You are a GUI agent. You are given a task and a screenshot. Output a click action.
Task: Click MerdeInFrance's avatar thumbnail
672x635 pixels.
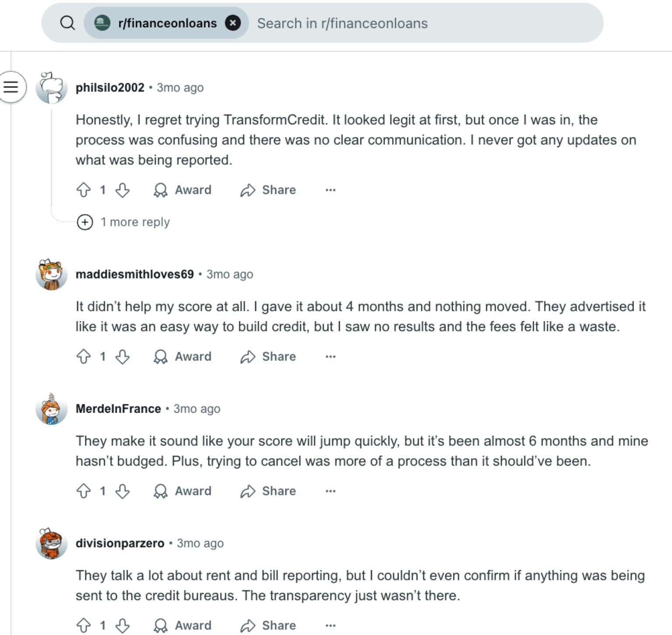pyautogui.click(x=52, y=409)
